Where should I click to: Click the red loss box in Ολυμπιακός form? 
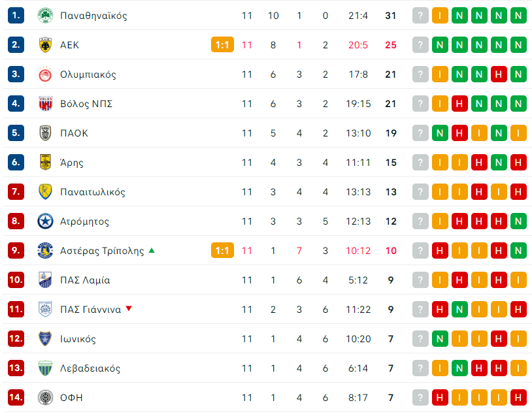point(499,74)
